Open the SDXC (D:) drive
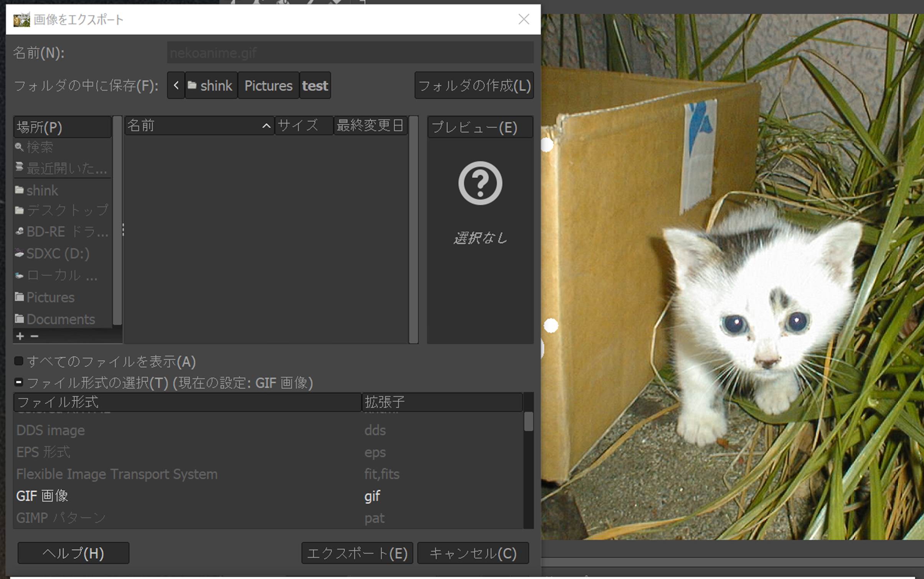The width and height of the screenshot is (924, 579). (58, 253)
